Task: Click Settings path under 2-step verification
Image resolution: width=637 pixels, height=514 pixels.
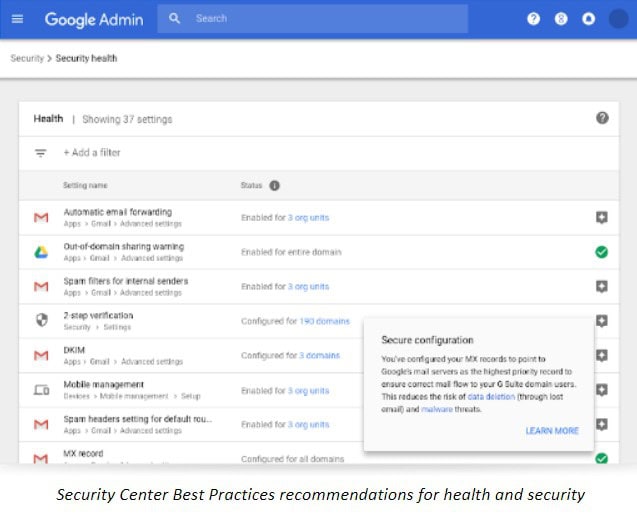Action: click(x=117, y=327)
